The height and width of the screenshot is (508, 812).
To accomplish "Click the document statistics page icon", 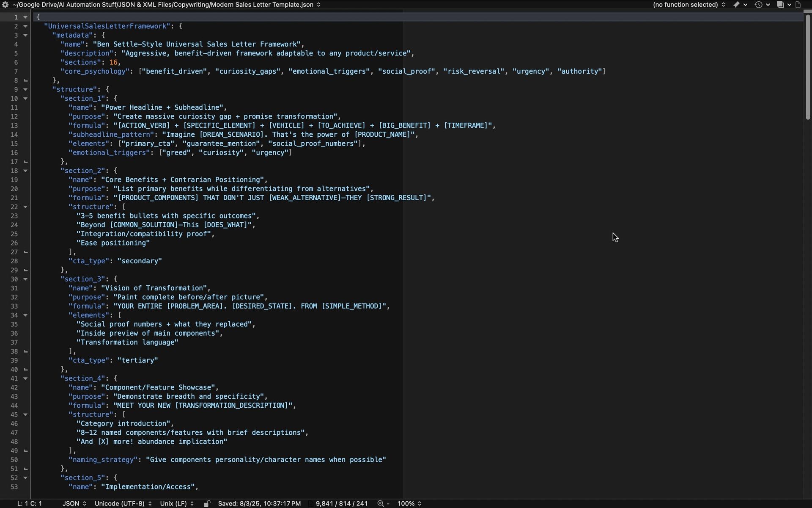I will (x=311, y=503).
